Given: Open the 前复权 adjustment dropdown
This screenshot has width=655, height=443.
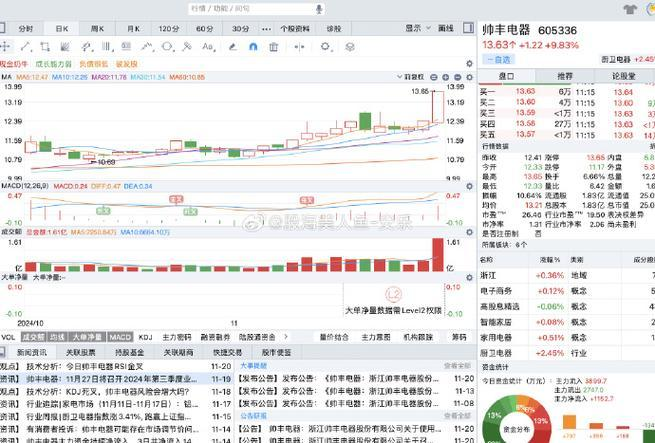Looking at the screenshot, I should coord(411,77).
